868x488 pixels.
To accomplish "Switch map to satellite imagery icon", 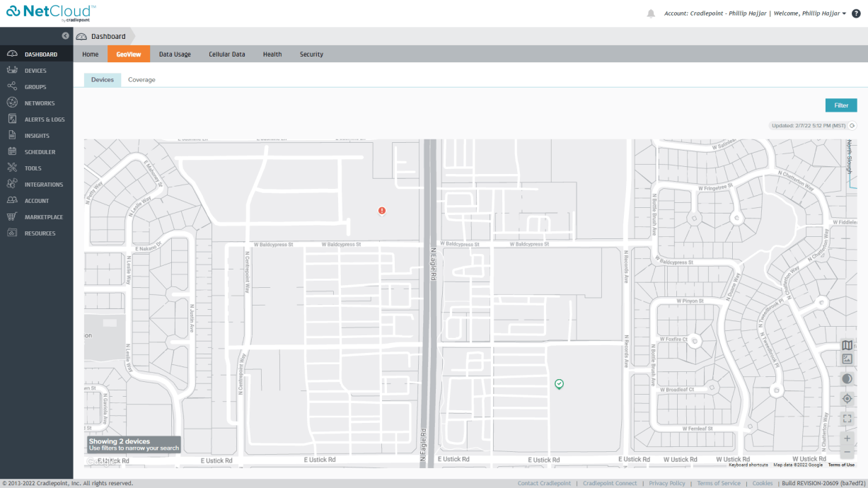I will (x=847, y=359).
